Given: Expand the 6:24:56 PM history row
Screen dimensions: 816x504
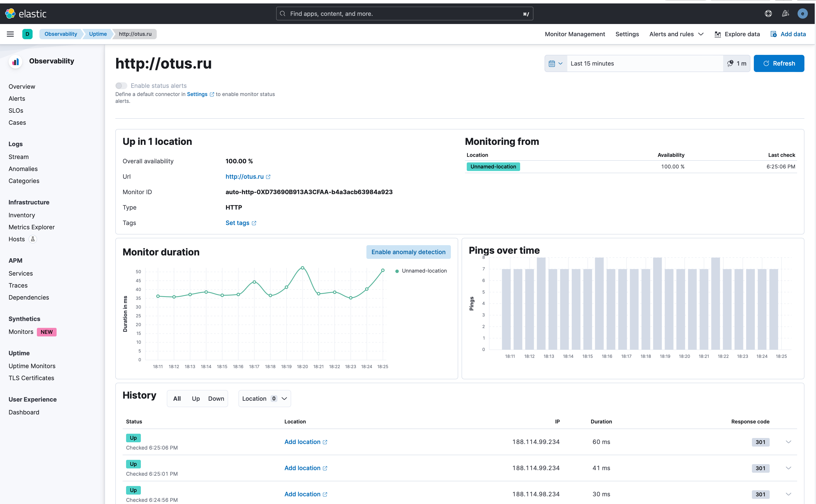Looking at the screenshot, I should 788,494.
